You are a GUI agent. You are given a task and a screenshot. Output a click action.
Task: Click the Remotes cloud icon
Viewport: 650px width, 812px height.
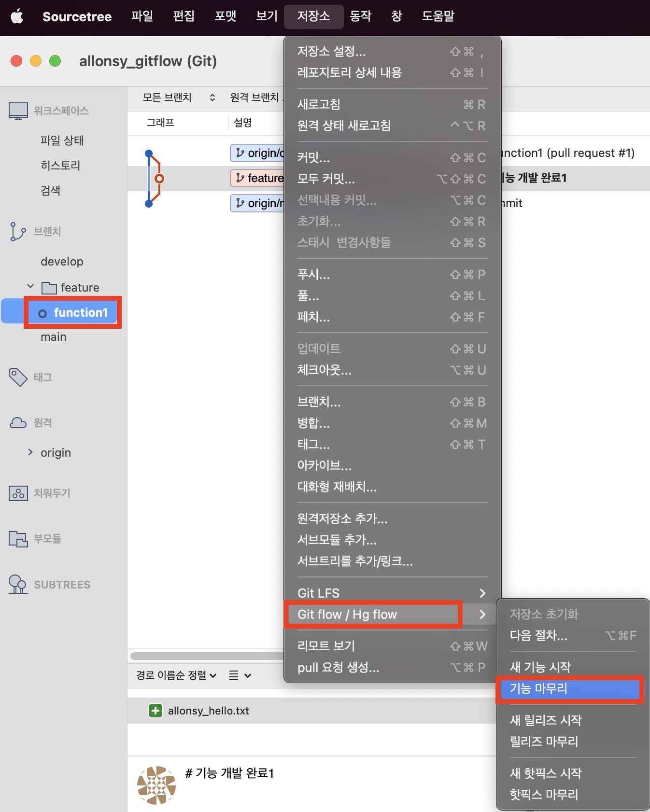[18, 423]
